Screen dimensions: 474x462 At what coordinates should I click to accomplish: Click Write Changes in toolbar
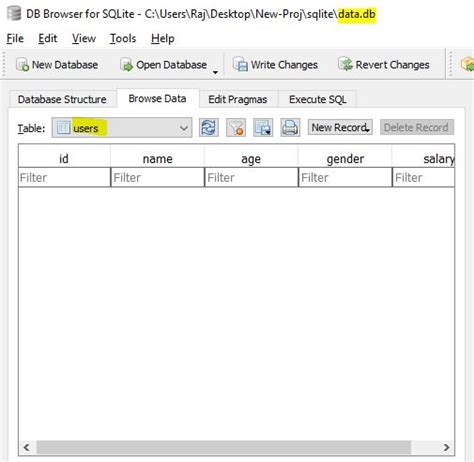tap(275, 65)
